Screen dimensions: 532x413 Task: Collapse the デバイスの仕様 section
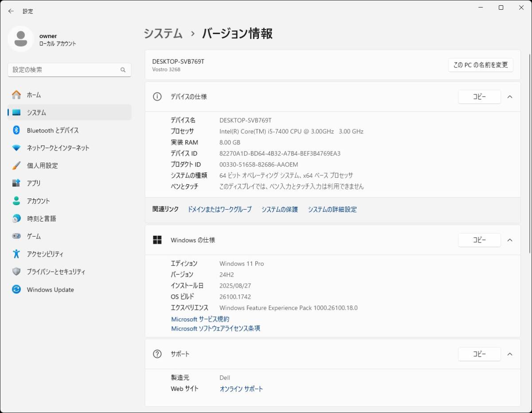[510, 97]
